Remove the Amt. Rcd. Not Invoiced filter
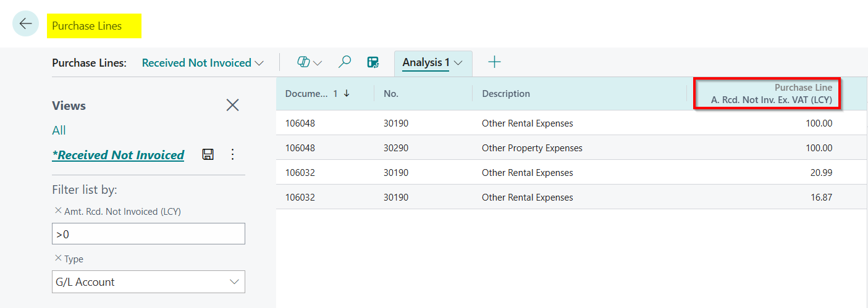This screenshot has width=868, height=308. (x=58, y=211)
